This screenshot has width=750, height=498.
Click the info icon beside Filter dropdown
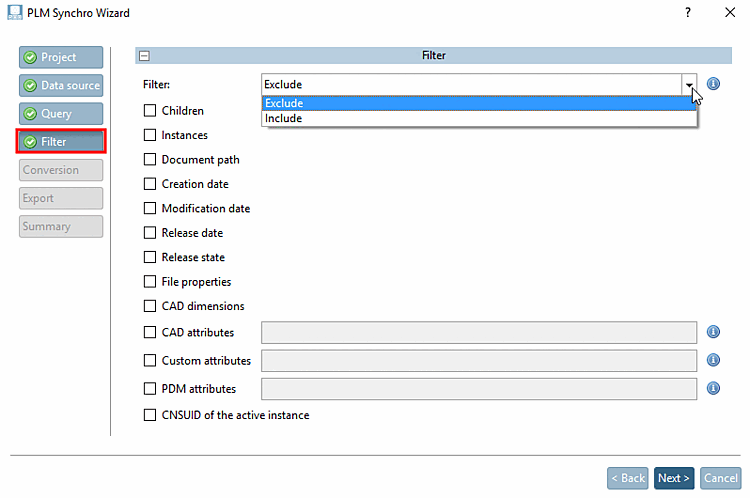[x=714, y=85]
